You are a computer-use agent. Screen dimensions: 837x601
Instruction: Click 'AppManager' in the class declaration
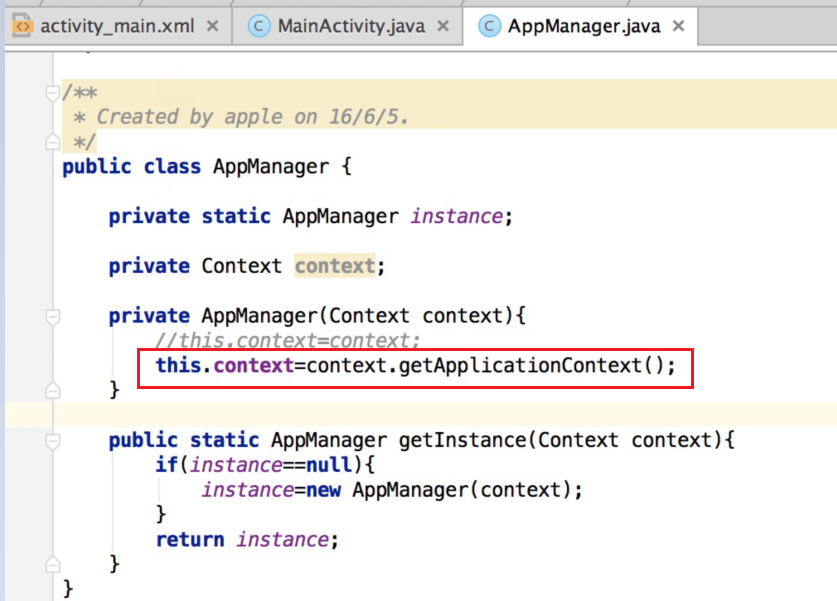tap(271, 167)
